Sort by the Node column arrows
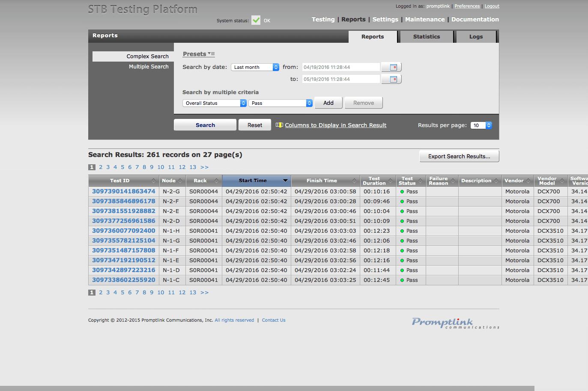 [180, 181]
